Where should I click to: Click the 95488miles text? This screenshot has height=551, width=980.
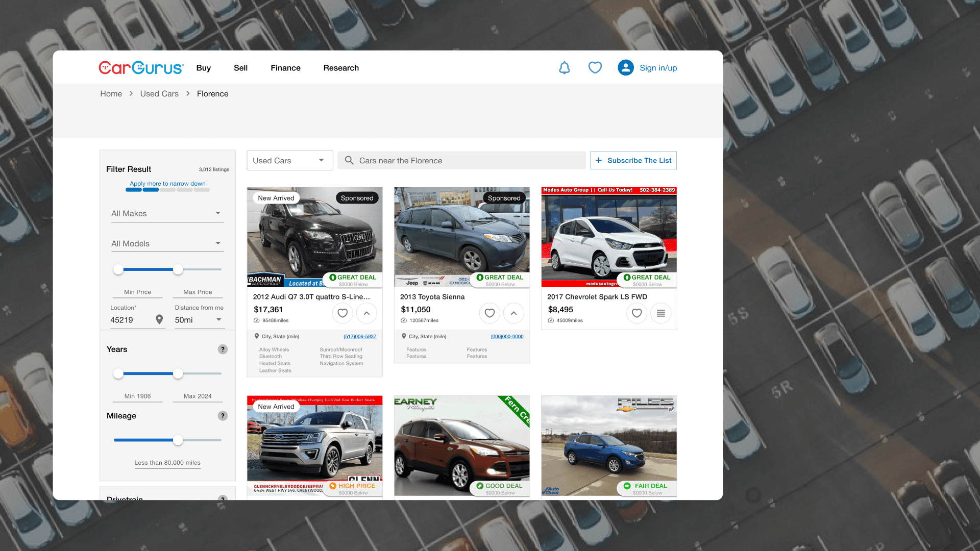[x=275, y=321]
